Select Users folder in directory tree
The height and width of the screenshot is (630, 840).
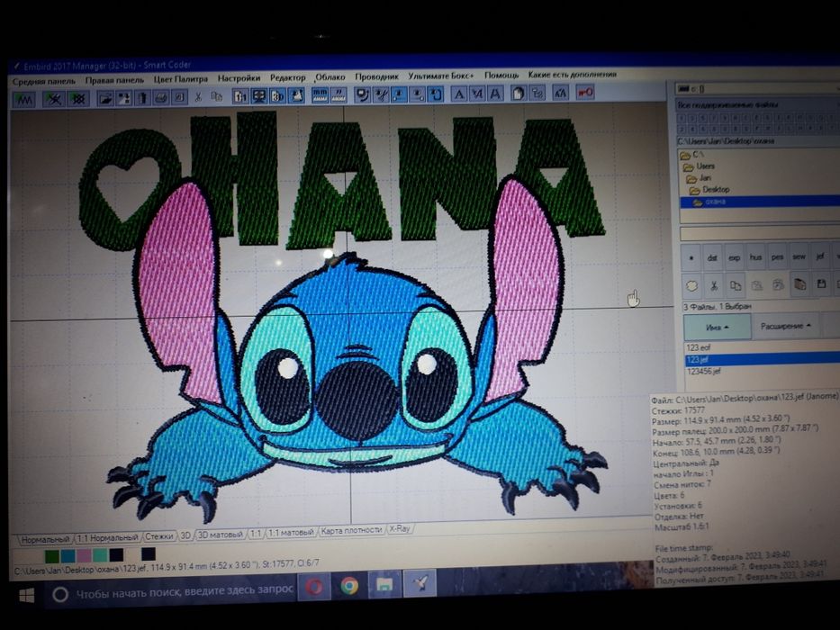coord(700,166)
